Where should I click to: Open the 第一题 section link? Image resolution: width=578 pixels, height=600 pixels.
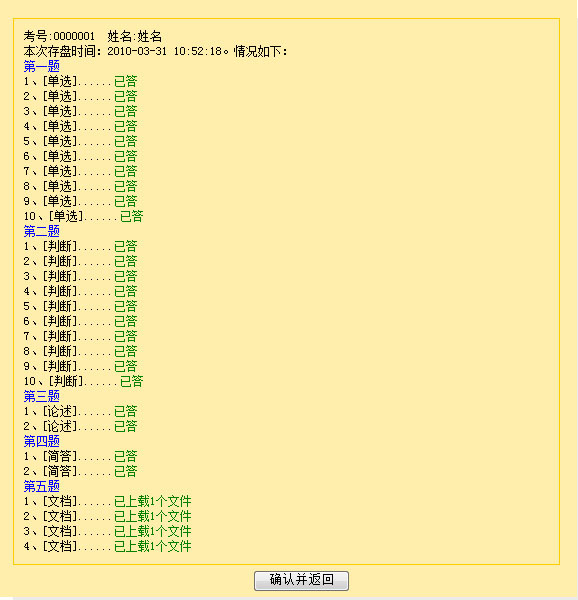coord(42,66)
